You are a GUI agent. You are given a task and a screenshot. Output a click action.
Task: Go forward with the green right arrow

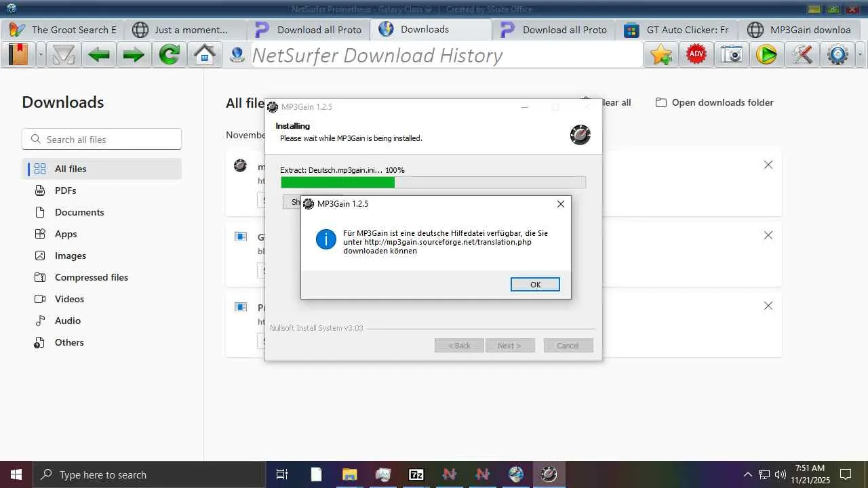(x=134, y=55)
